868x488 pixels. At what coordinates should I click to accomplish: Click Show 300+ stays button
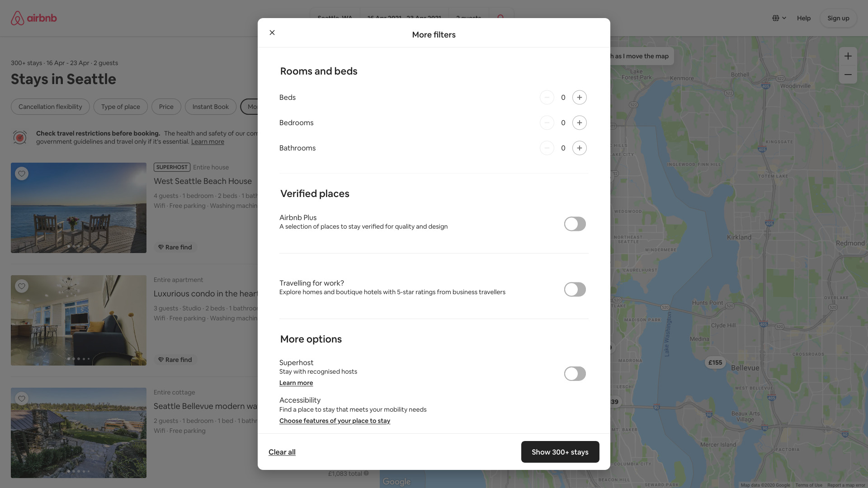(560, 452)
